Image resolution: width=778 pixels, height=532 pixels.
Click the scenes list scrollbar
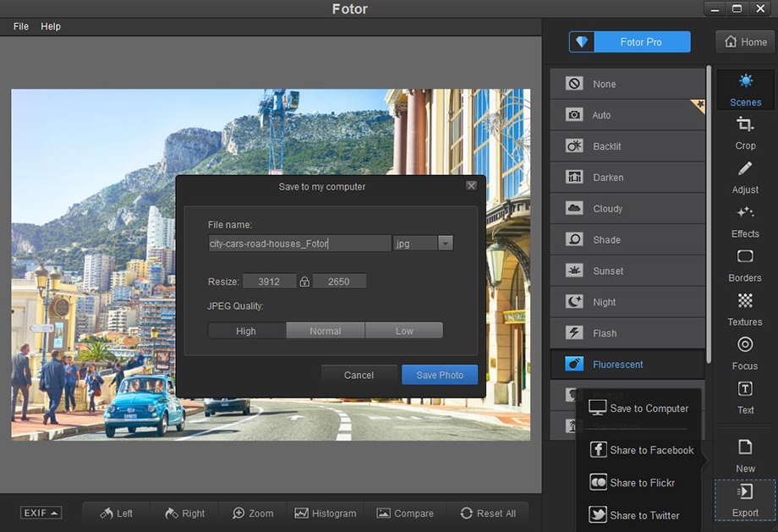(709, 211)
